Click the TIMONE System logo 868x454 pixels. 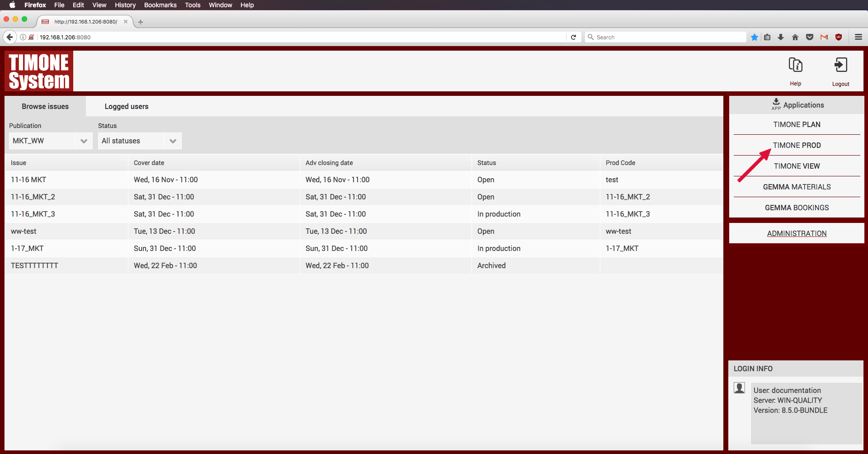point(39,71)
